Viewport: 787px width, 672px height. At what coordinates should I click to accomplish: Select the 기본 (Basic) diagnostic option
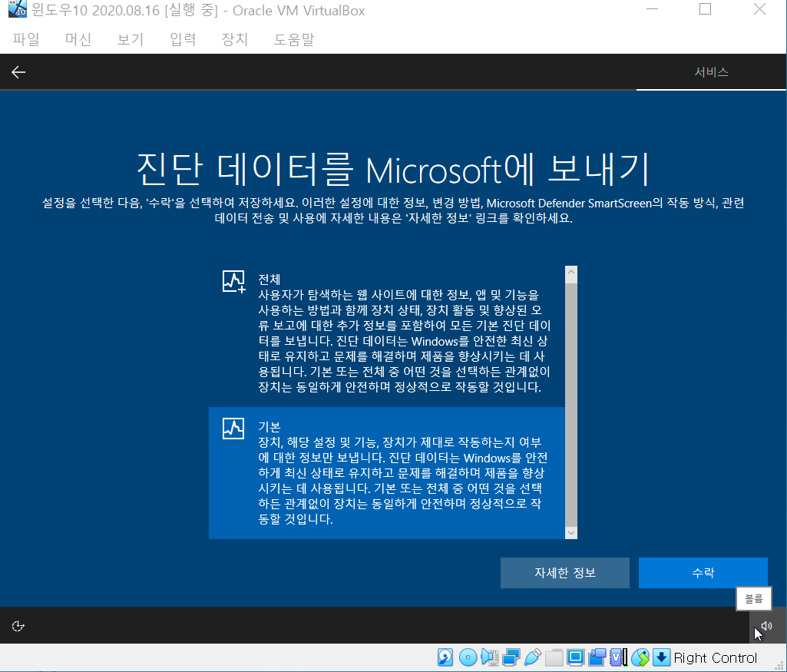(x=387, y=473)
